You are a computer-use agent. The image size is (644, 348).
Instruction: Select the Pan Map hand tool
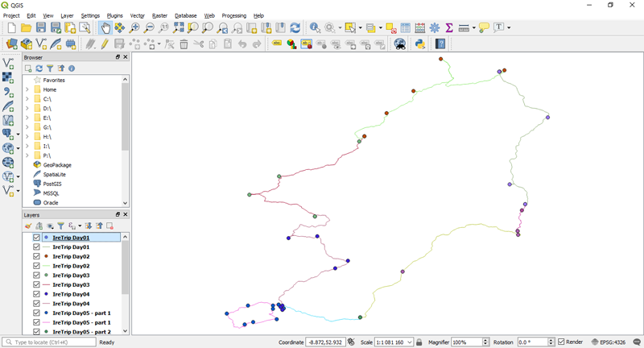[x=105, y=27]
